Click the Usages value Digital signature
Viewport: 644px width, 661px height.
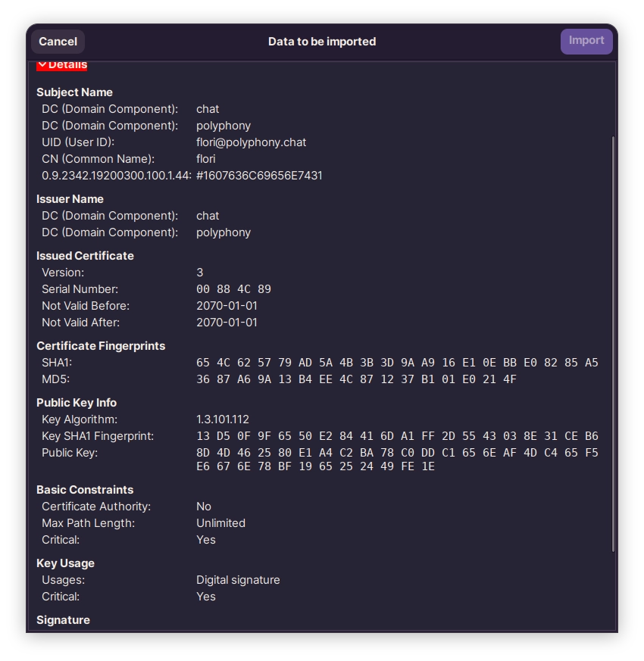click(x=238, y=579)
